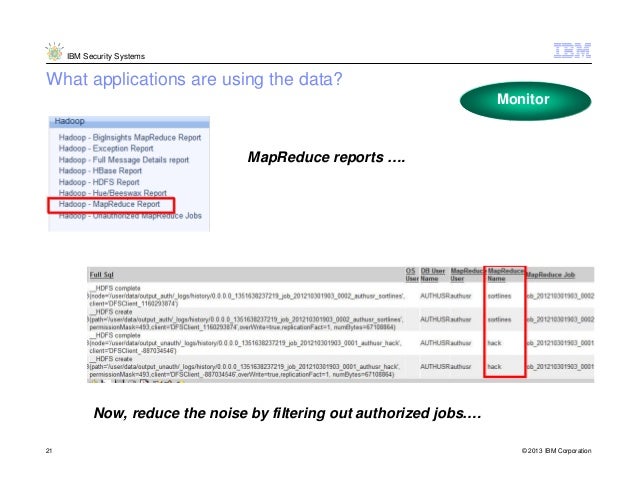Click the IBM Security Systems sunburst icon
Screen dimensions: 638x493
point(54,52)
